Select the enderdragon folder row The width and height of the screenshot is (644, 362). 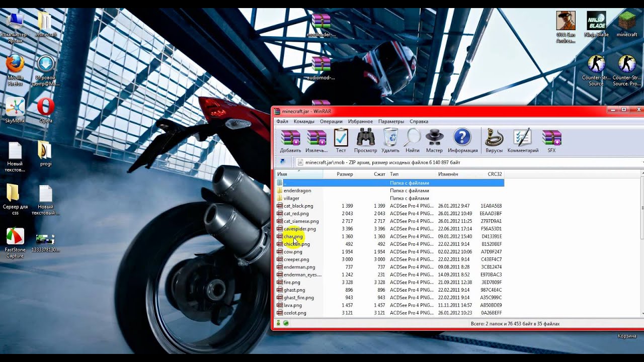[x=390, y=191]
